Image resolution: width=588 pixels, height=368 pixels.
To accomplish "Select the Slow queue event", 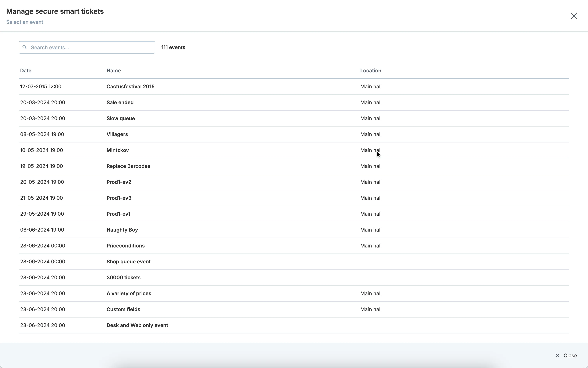I will [x=294, y=119].
